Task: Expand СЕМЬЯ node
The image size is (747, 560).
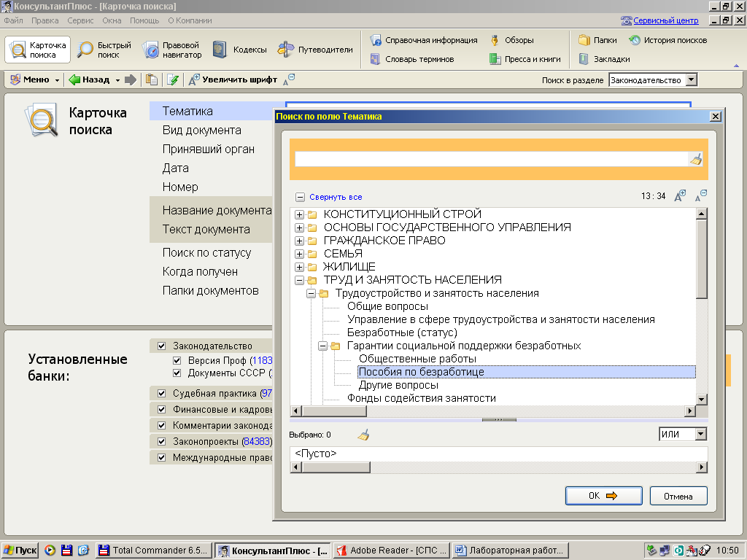Action: 299,254
